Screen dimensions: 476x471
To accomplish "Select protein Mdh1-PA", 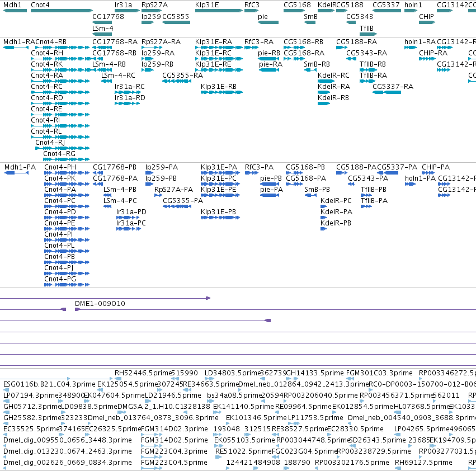I will (x=20, y=167).
